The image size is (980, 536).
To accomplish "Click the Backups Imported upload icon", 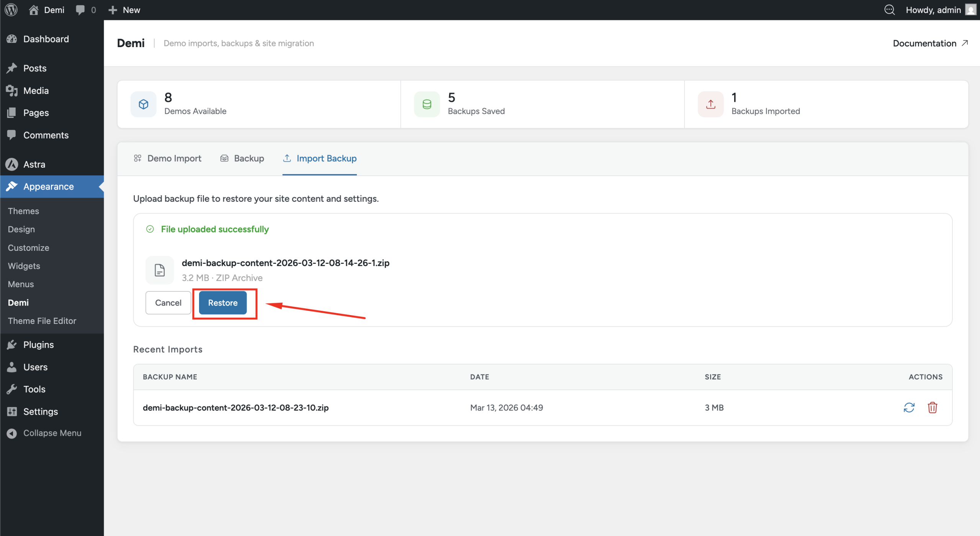I will click(710, 104).
